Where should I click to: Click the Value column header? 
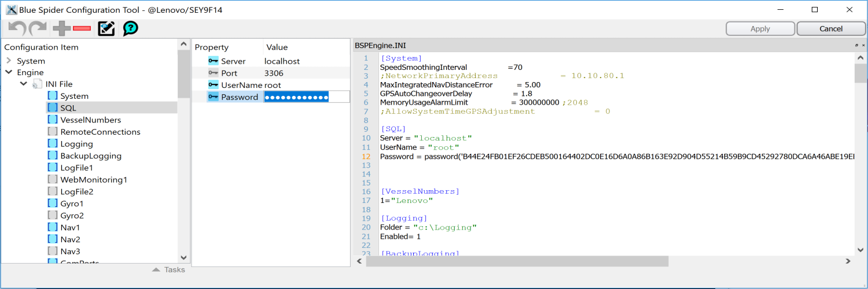pos(277,47)
